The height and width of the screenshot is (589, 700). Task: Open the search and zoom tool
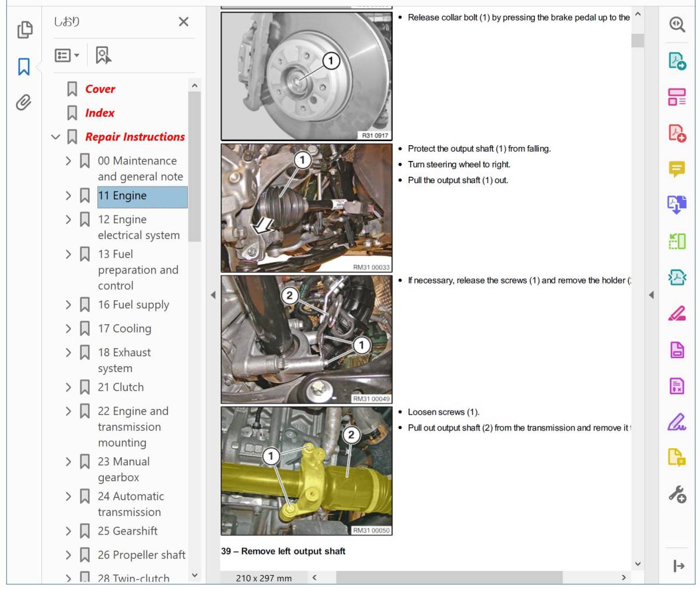(677, 24)
